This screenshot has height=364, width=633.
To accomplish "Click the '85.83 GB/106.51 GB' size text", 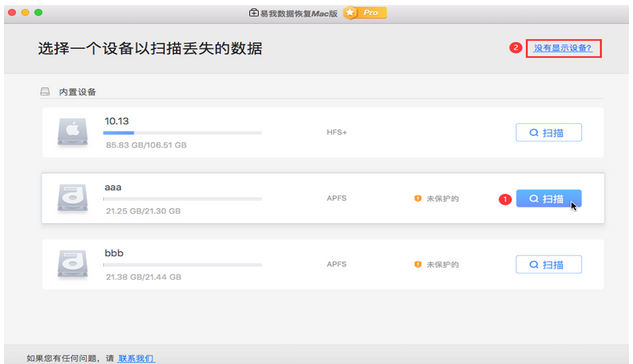I will coord(146,145).
